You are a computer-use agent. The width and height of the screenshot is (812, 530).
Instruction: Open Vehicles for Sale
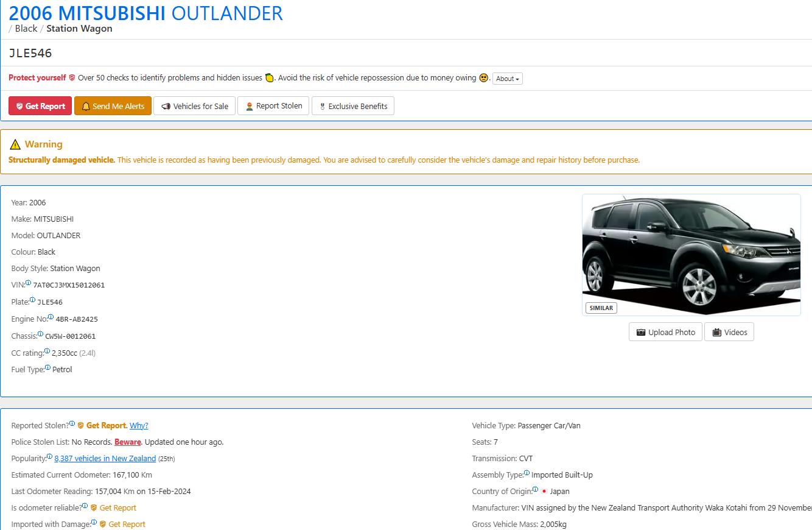(x=194, y=106)
